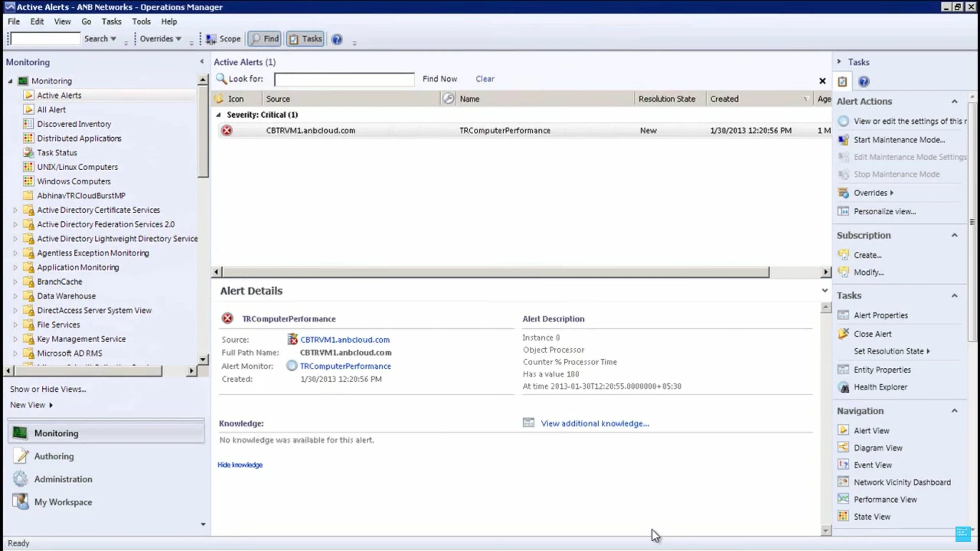This screenshot has width=980, height=551.
Task: Hide knowledge in Alert Details
Action: click(x=240, y=465)
